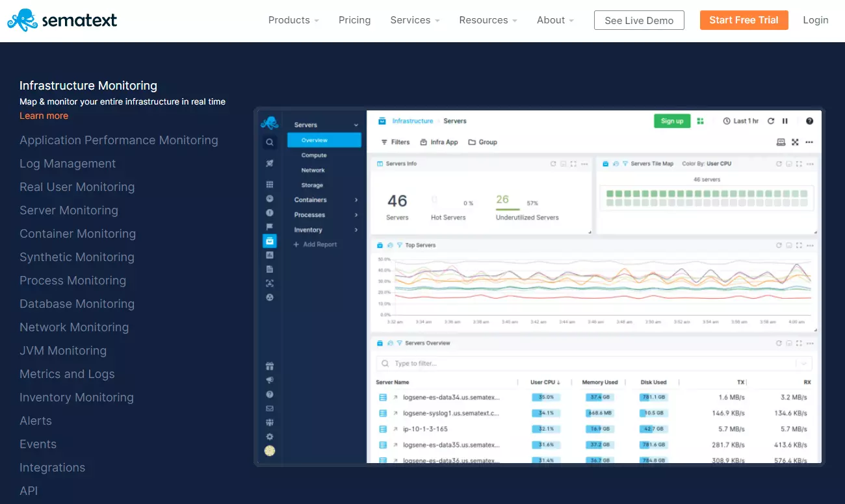Click Start Free Trial
The width and height of the screenshot is (845, 504).
(744, 20)
